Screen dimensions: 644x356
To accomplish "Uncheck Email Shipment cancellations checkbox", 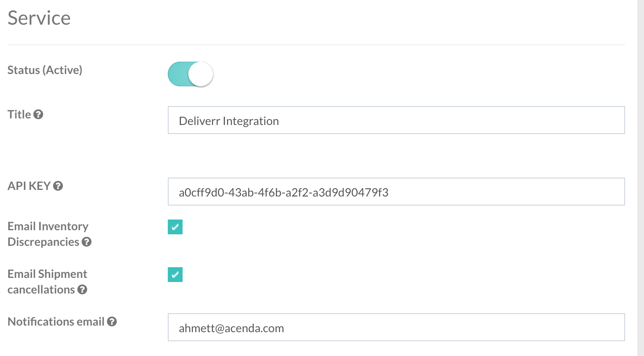I will pos(175,275).
